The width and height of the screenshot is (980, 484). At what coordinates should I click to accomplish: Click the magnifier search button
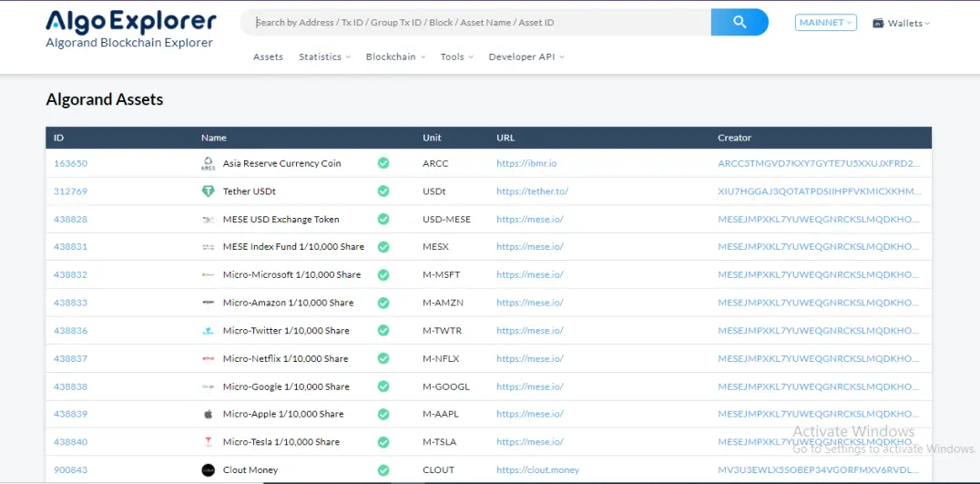pos(740,22)
